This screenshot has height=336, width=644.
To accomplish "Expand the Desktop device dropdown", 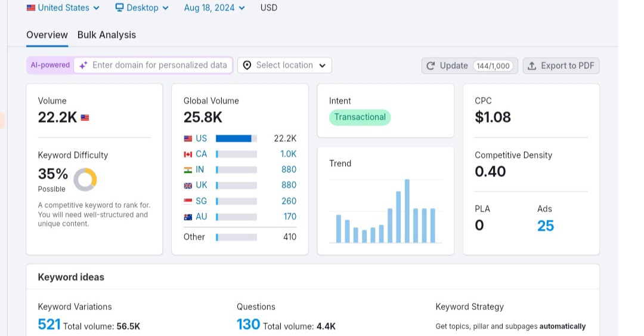I will click(x=142, y=7).
